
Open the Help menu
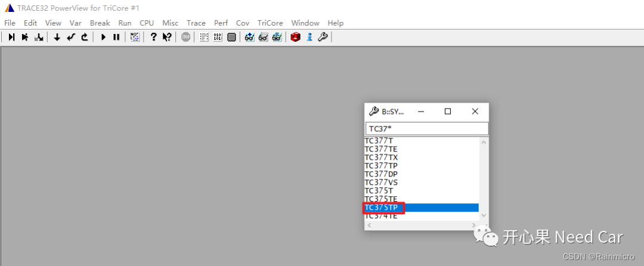point(336,23)
